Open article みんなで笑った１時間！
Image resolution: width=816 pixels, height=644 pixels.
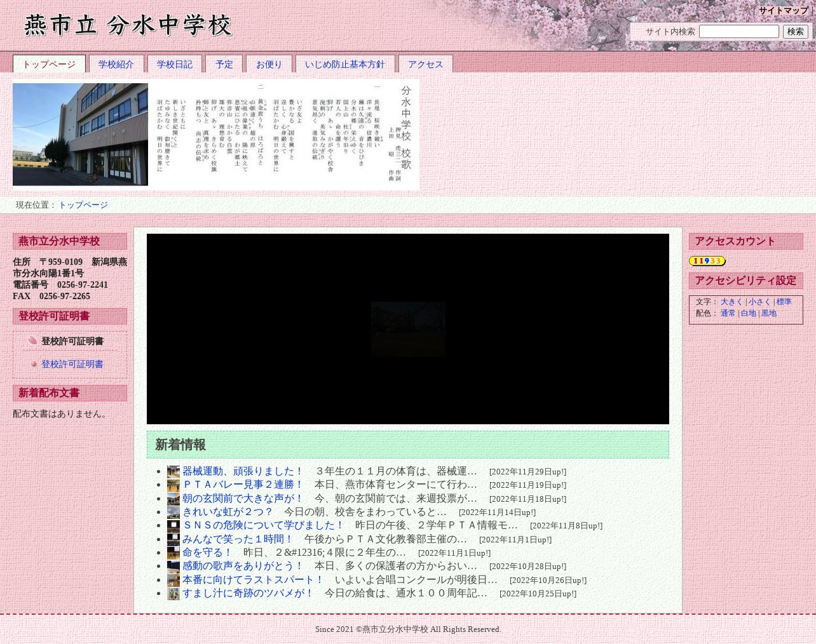tap(238, 539)
